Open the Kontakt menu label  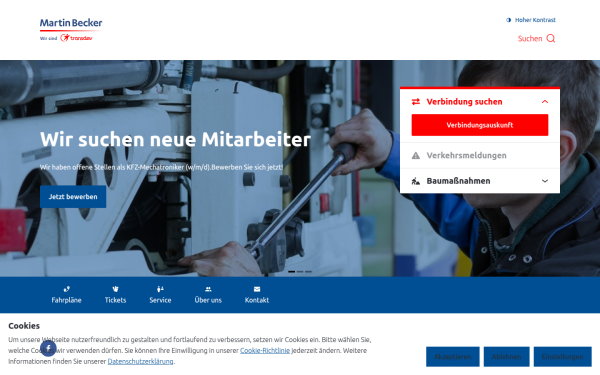(257, 300)
